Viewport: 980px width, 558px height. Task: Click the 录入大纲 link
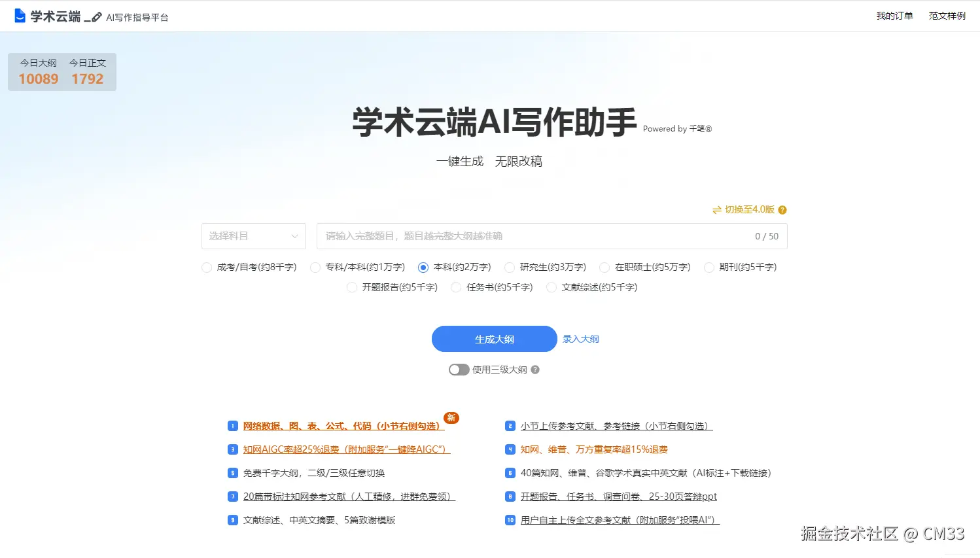pos(581,339)
